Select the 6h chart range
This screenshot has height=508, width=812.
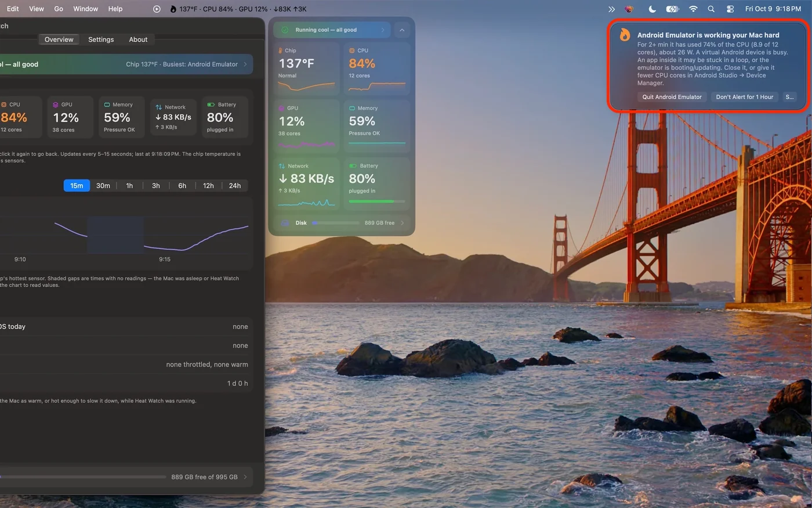182,186
